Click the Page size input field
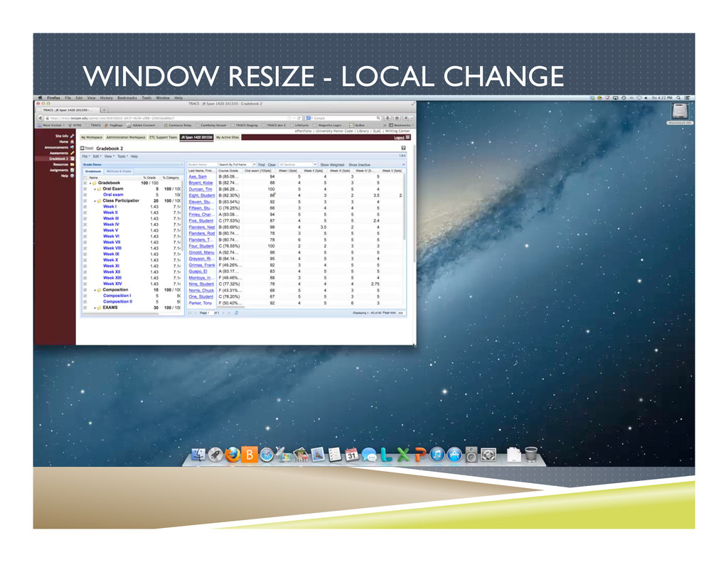 pyautogui.click(x=401, y=313)
